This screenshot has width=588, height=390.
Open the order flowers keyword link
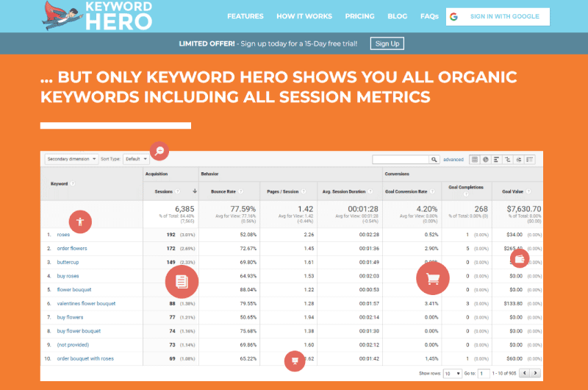click(x=72, y=249)
